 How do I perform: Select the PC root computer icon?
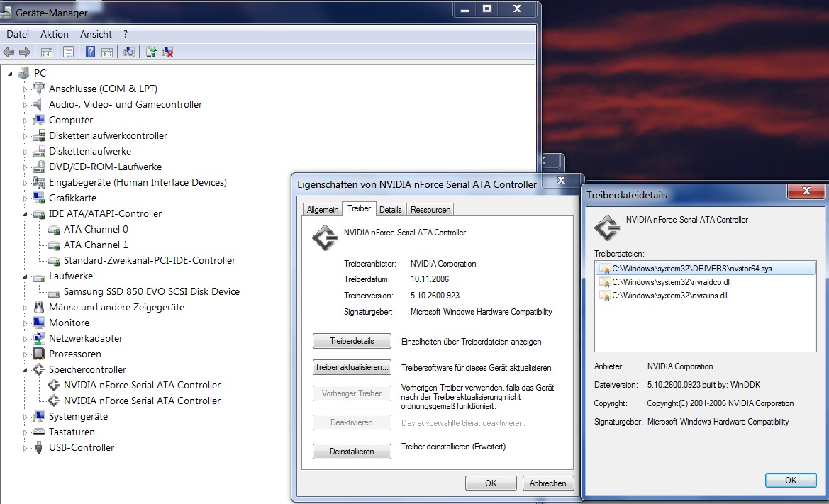(23, 73)
